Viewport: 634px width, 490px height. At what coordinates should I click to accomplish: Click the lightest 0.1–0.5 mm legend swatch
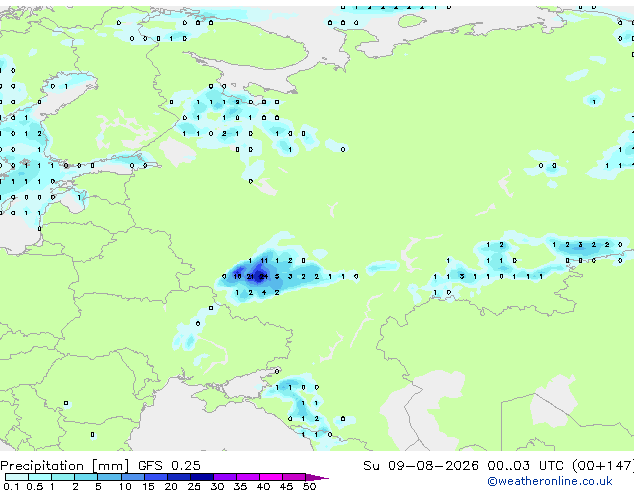tap(17, 477)
